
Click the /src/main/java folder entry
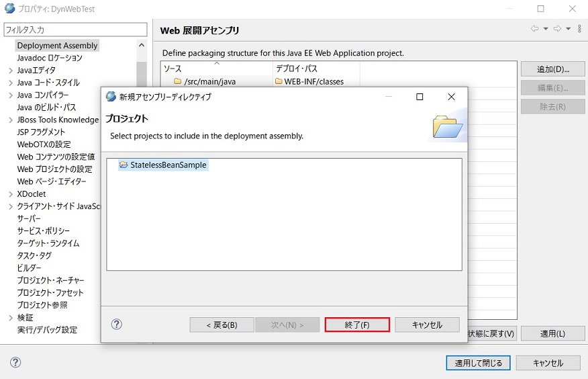(x=209, y=81)
